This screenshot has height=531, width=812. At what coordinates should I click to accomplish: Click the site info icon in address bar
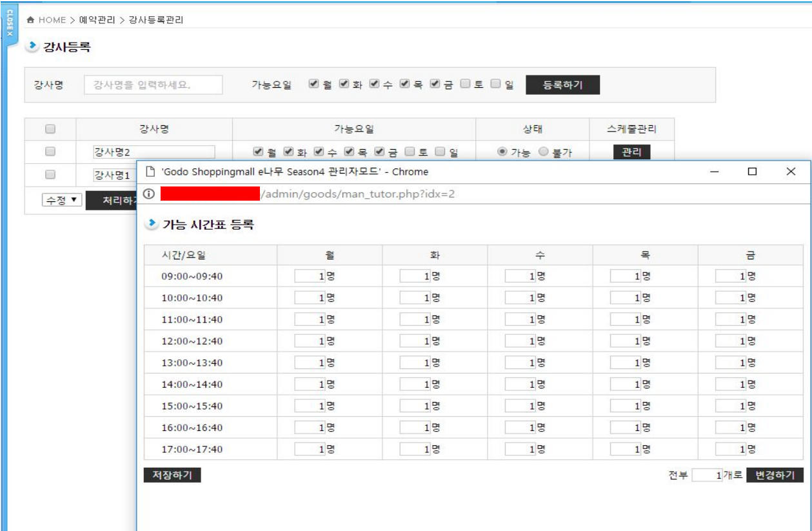(x=148, y=194)
